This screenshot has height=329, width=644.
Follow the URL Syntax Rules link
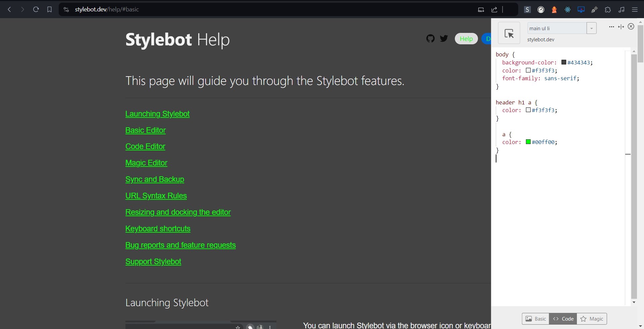click(156, 196)
